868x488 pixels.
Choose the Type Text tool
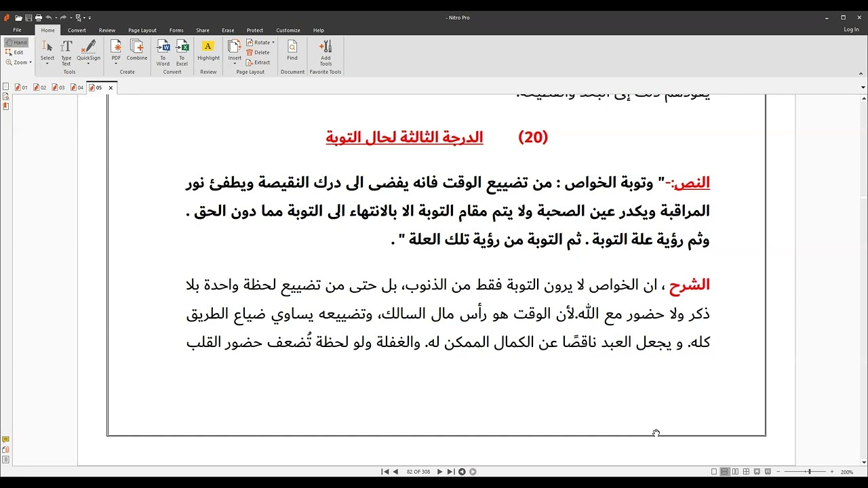pos(66,52)
